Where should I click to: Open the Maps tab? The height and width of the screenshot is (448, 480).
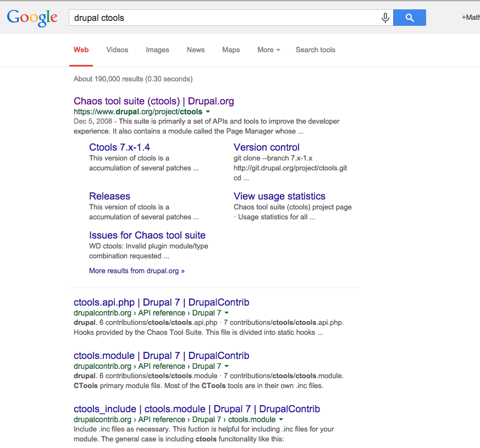tap(231, 50)
